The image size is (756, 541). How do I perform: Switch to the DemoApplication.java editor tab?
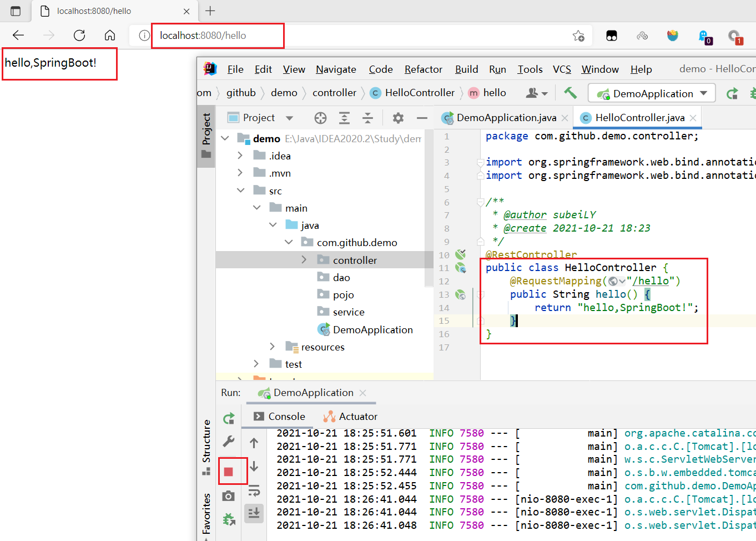pos(506,118)
